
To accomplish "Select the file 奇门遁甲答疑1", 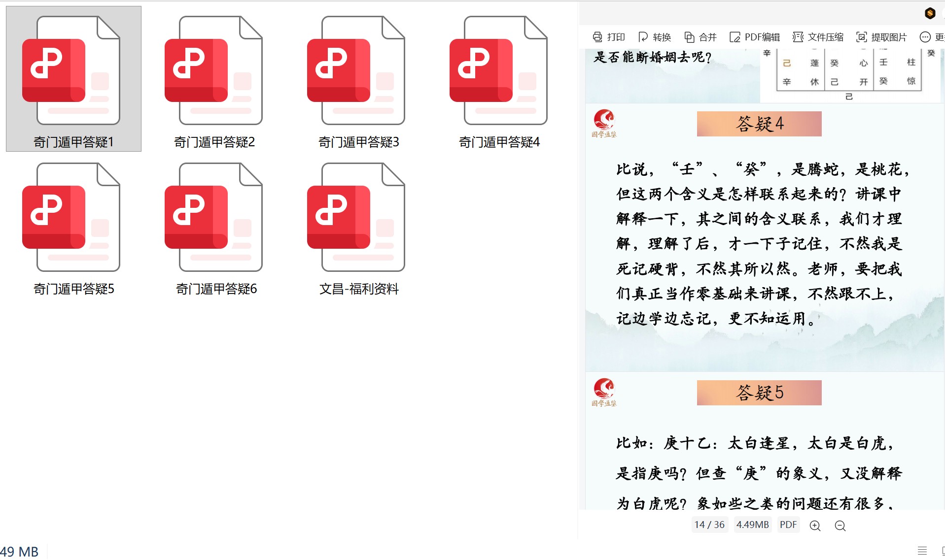I will coord(73,79).
